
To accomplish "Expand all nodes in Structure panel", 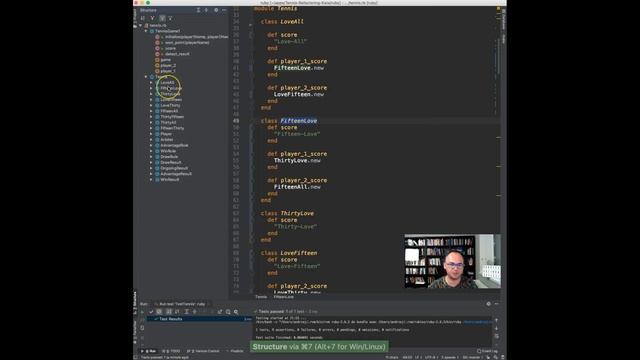I will [x=198, y=10].
